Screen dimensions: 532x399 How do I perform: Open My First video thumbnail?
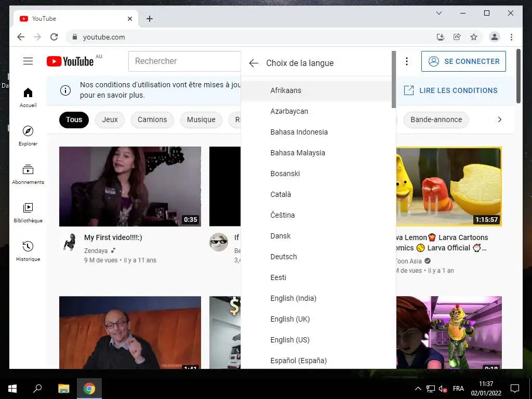click(130, 187)
